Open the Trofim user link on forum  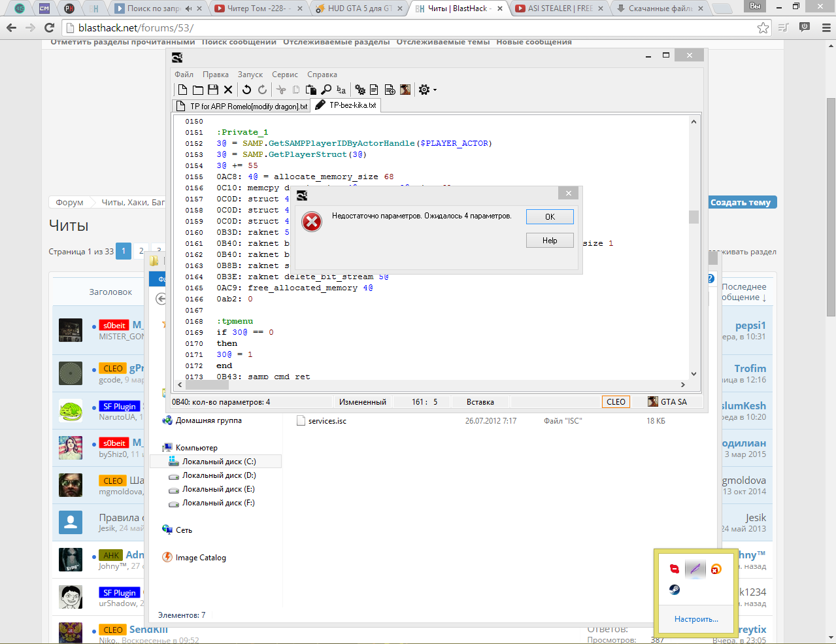pyautogui.click(x=750, y=369)
